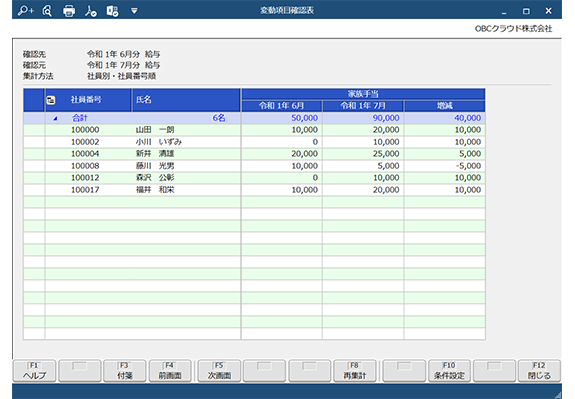Viewport: 575px width, 399px height.
Task: Click the name 小川 いずみ
Action: [158, 142]
